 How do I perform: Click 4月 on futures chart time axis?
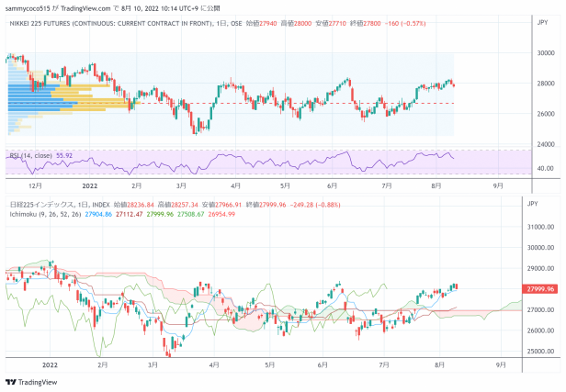235,185
